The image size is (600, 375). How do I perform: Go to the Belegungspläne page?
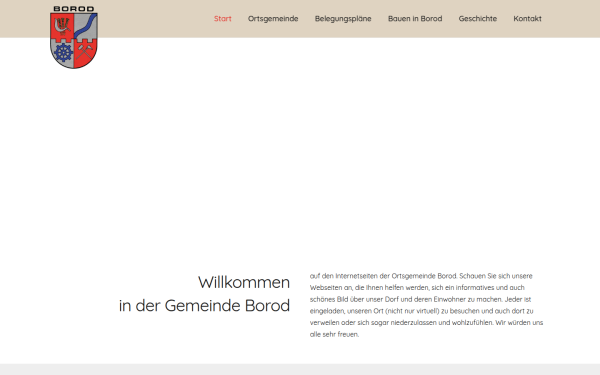[x=343, y=19]
